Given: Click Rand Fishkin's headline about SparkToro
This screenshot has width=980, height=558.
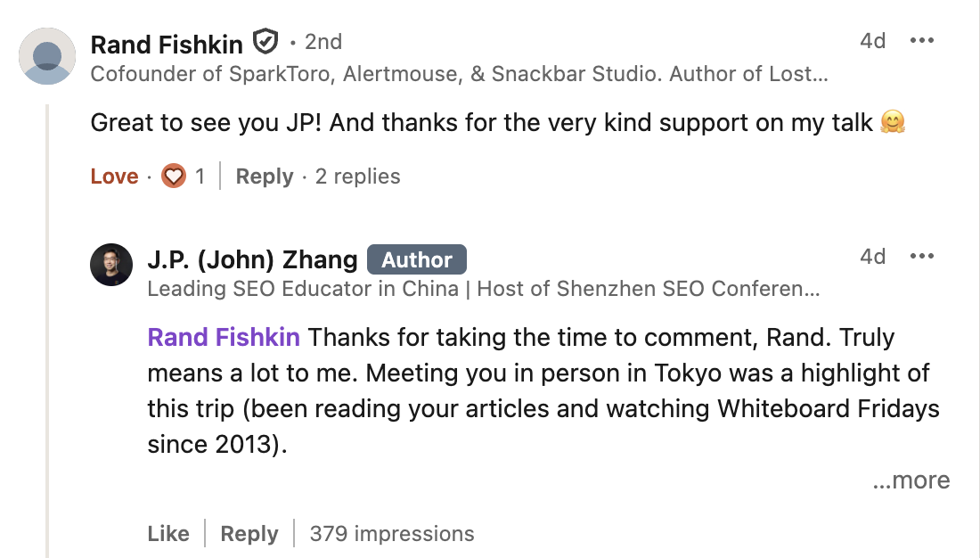Looking at the screenshot, I should tap(459, 74).
